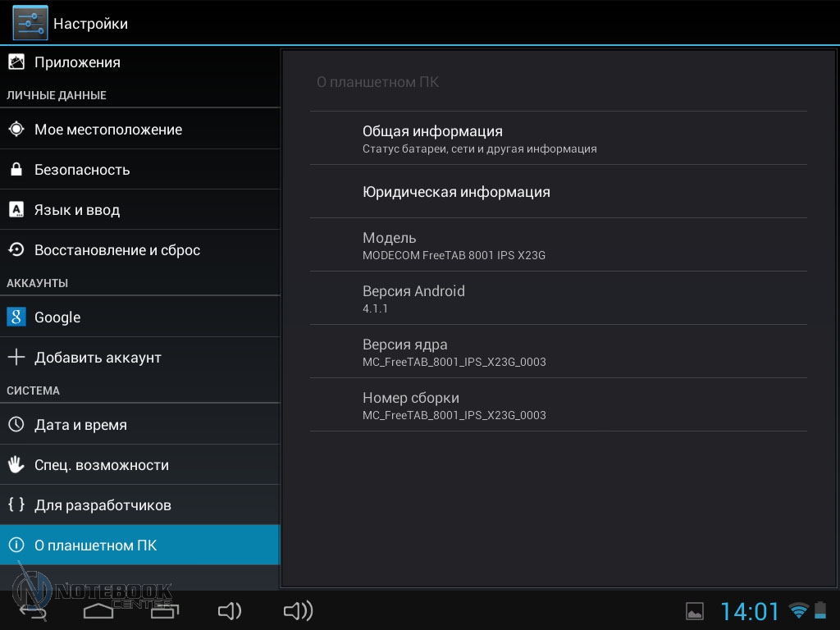The width and height of the screenshot is (840, 630).
Task: Raise volume with the speaker-up icon
Action: tap(298, 610)
